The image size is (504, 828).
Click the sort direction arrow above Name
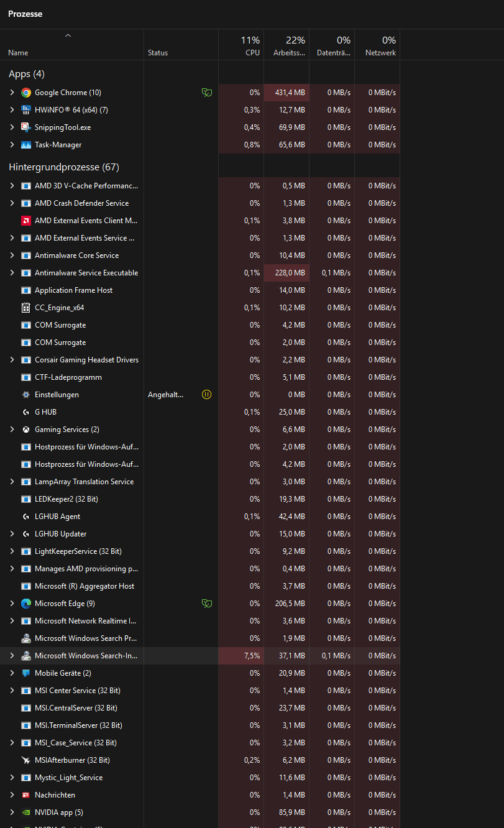click(x=68, y=35)
